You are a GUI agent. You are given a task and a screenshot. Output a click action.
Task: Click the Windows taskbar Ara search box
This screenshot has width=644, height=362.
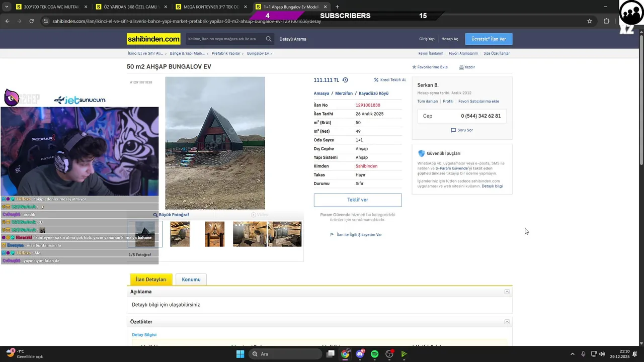(x=284, y=354)
